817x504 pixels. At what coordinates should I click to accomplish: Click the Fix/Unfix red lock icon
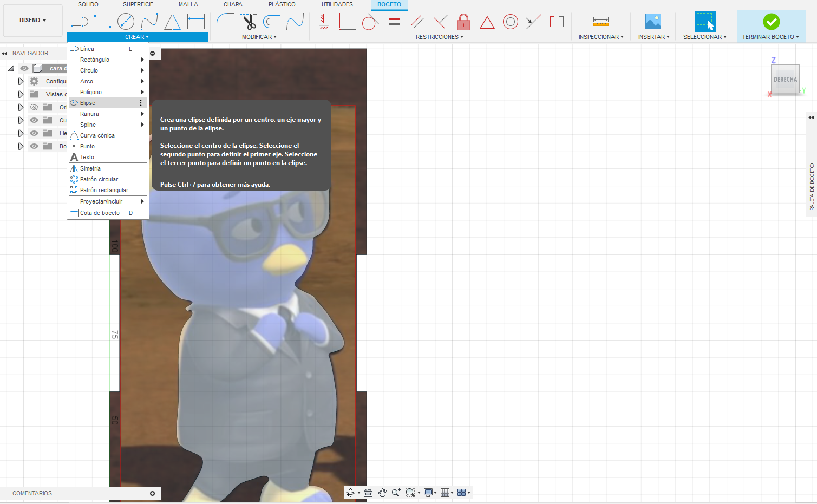coord(463,22)
